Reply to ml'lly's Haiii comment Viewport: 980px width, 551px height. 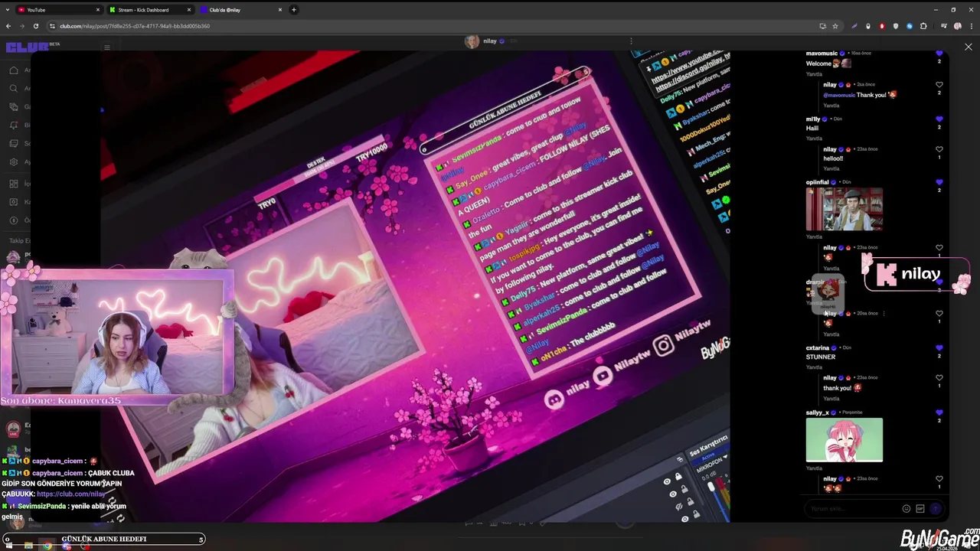coord(814,139)
